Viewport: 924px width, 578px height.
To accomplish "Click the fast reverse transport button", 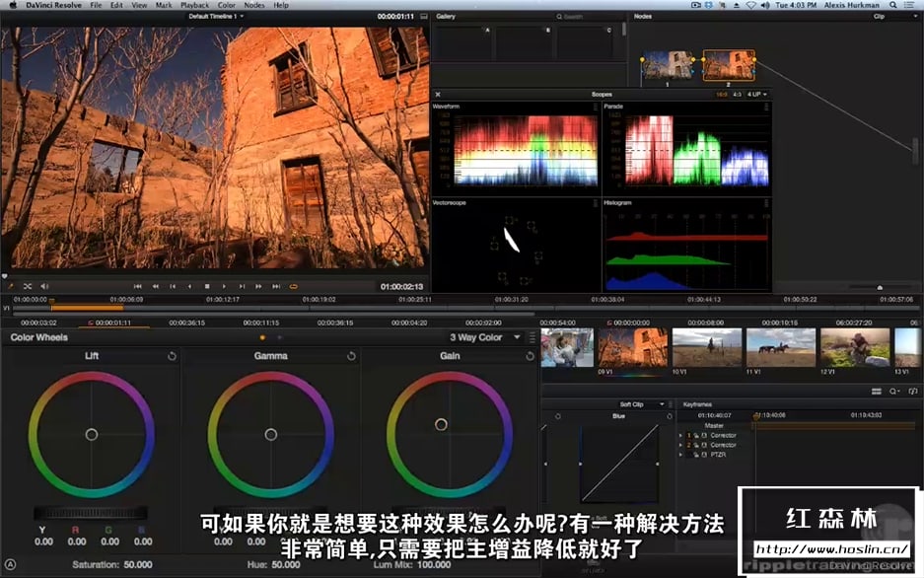I will (156, 286).
